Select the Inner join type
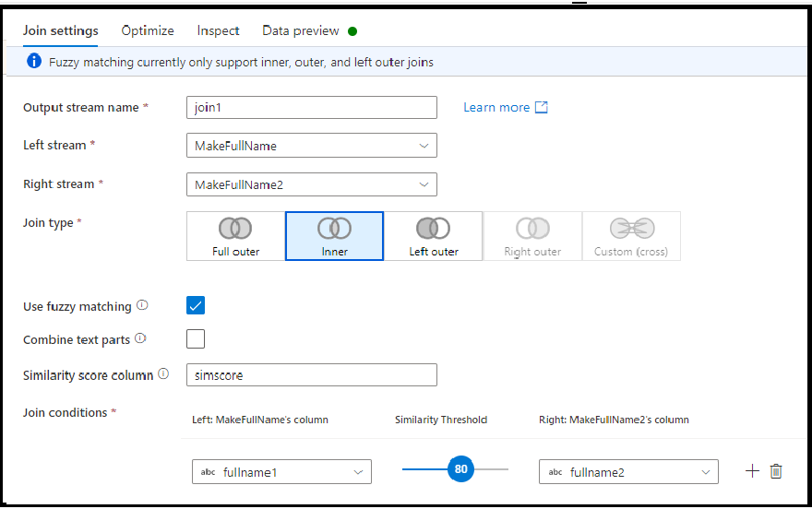812x509 pixels. pos(335,236)
